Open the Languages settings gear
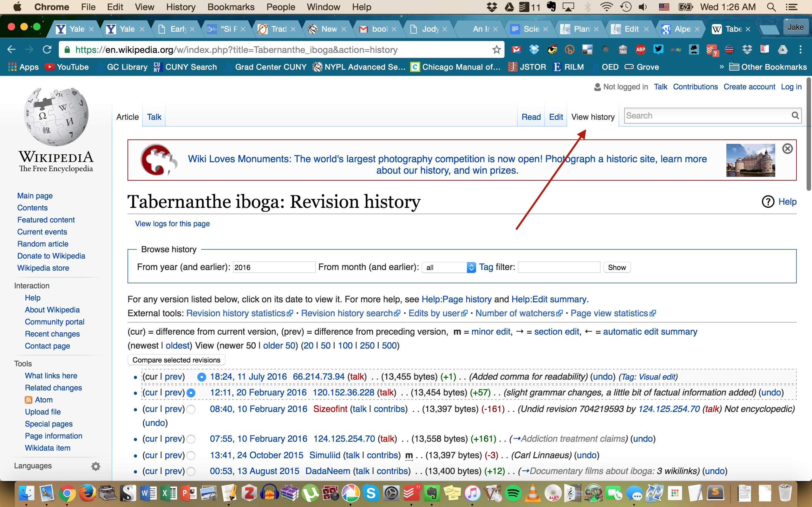 tap(96, 466)
